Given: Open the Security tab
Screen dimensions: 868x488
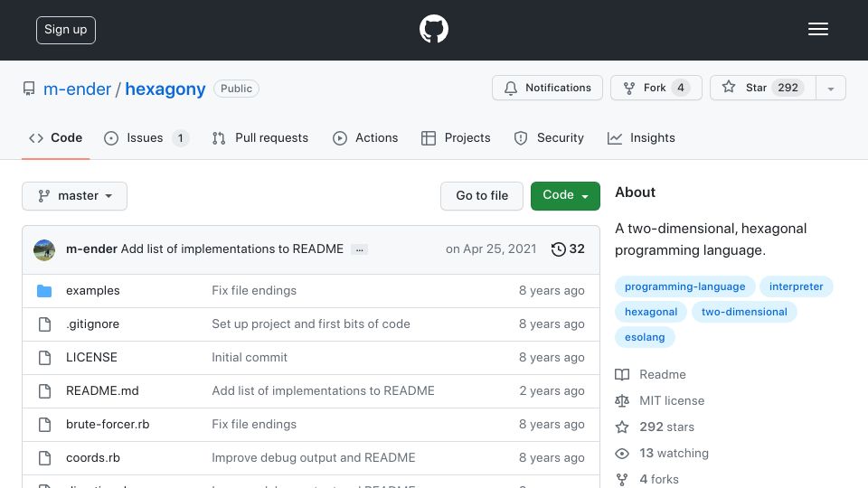Looking at the screenshot, I should 549,137.
